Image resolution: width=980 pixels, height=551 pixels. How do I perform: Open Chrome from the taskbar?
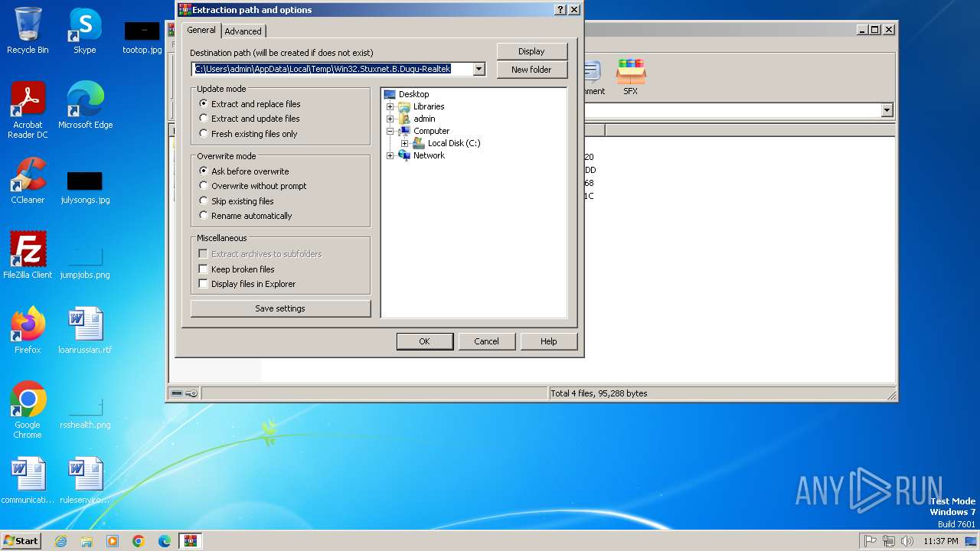pyautogui.click(x=139, y=541)
